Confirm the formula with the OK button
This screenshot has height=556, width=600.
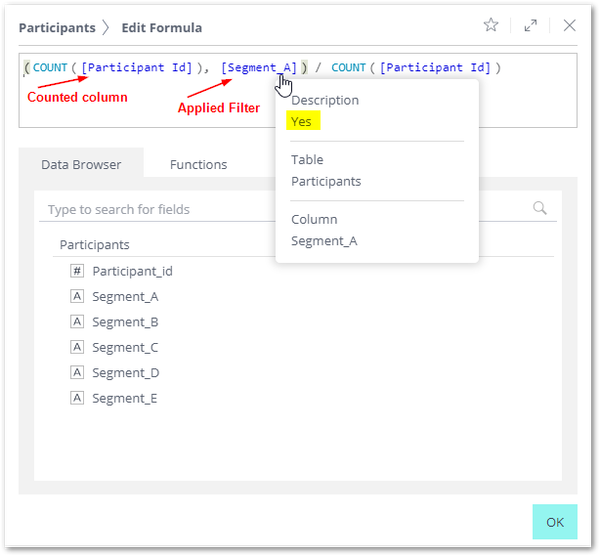pos(555,522)
